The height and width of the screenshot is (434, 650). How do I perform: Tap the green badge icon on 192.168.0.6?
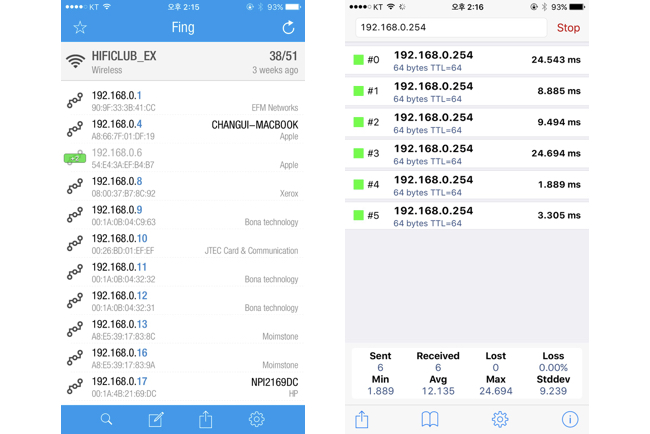pos(75,158)
